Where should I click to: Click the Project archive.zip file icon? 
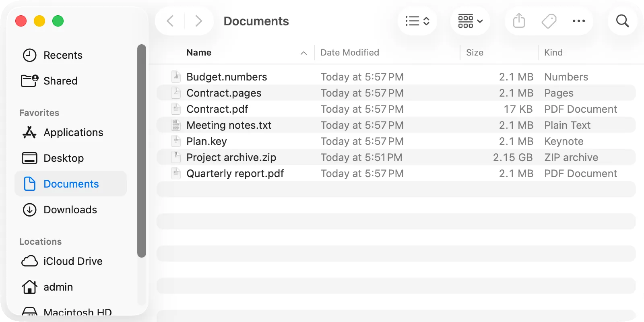[176, 157]
